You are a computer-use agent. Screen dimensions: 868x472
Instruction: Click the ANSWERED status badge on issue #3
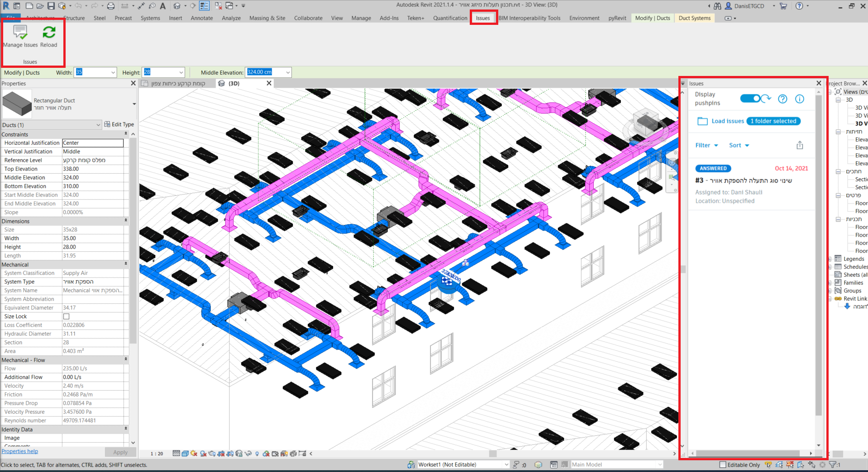[713, 168]
